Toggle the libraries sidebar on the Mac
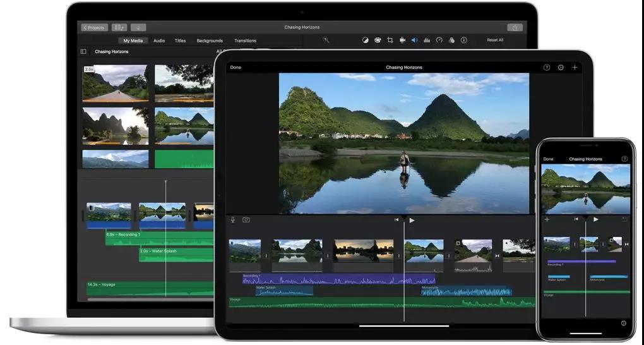The image size is (644, 345). [x=83, y=51]
